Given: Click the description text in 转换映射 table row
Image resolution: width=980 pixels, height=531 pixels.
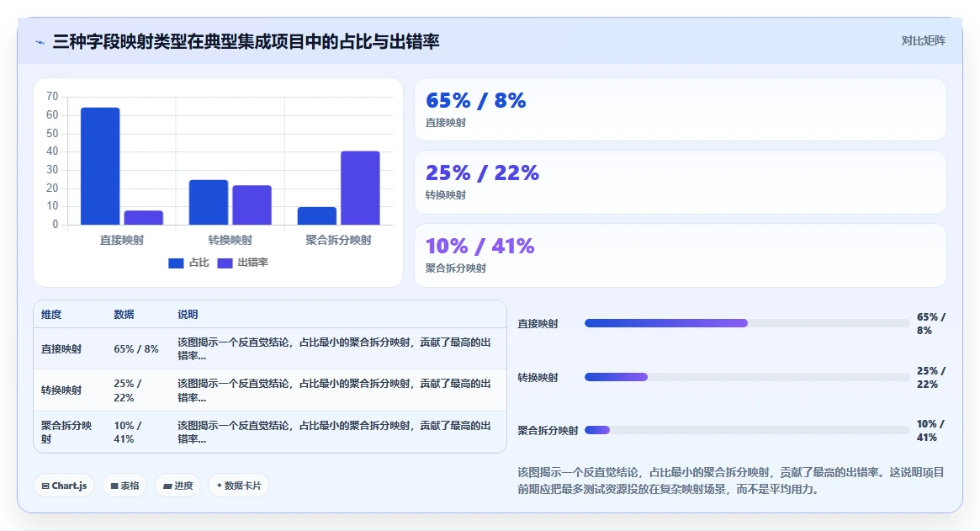Looking at the screenshot, I should click(334, 390).
